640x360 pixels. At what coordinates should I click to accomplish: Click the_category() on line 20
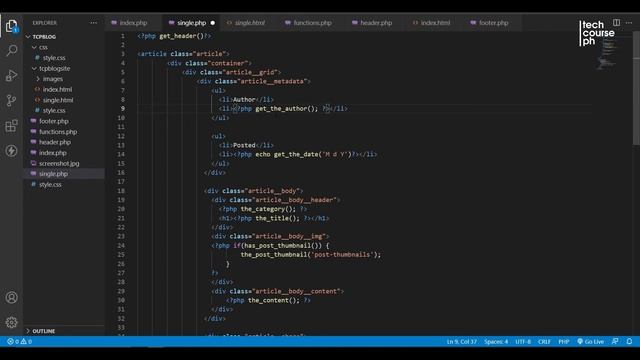tap(268, 209)
